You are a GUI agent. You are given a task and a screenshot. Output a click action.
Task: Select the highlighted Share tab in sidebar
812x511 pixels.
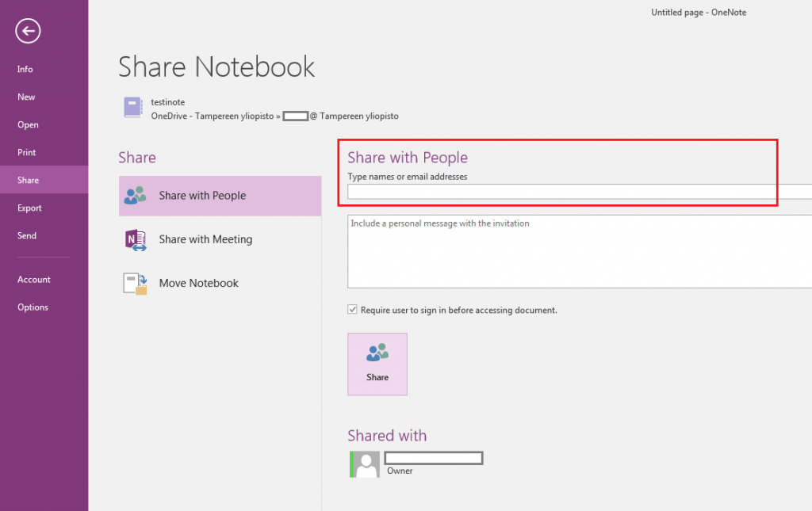(x=28, y=180)
